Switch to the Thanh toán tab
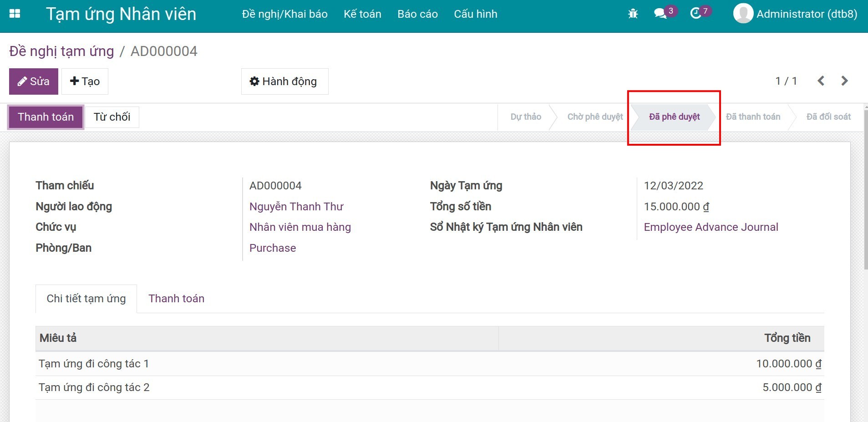The width and height of the screenshot is (868, 422). 176,299
